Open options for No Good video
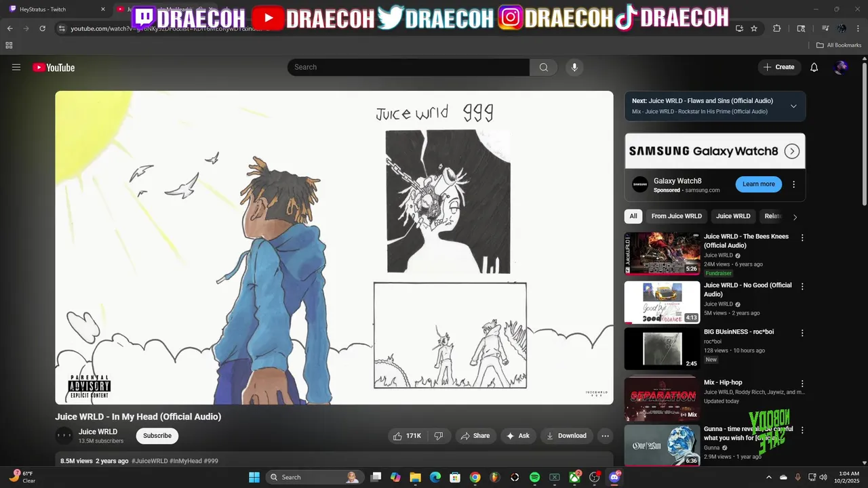Viewport: 868px width, 488px height. (x=802, y=287)
